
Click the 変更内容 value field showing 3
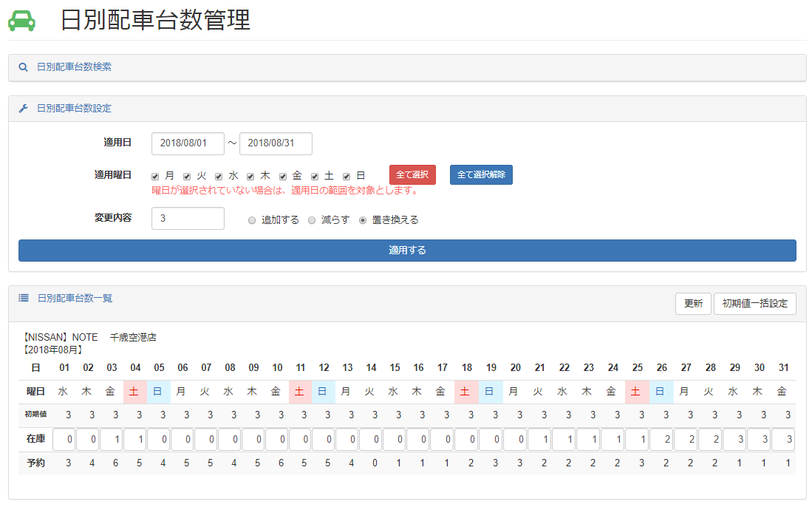[188, 218]
